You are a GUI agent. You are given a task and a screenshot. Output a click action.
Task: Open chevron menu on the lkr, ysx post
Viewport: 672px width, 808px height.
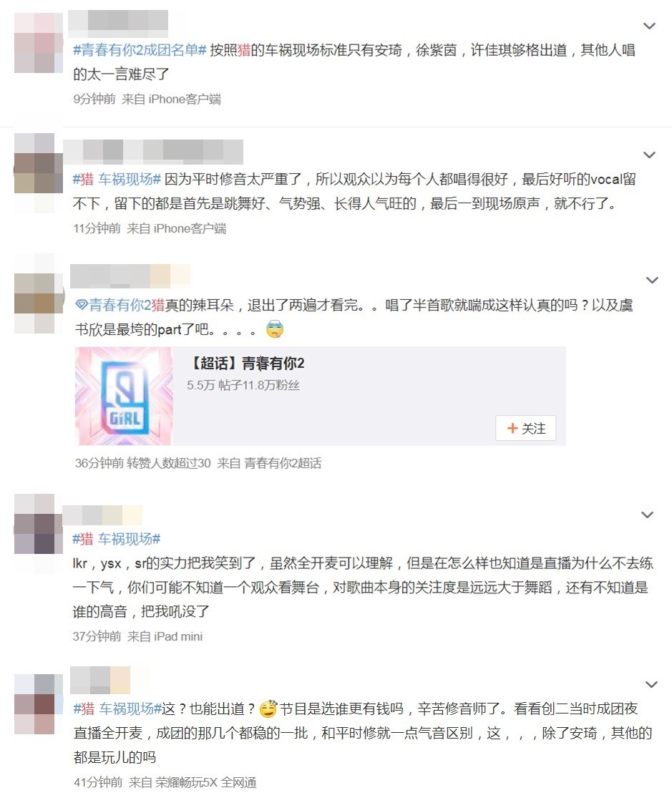click(647, 515)
